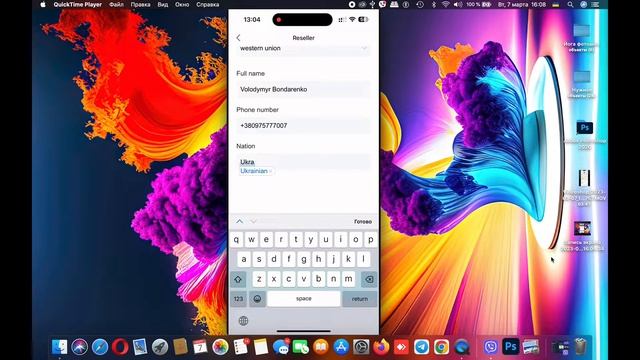Viewport: 640px width, 360px height.
Task: Open Calendar from the dock
Action: (x=200, y=347)
